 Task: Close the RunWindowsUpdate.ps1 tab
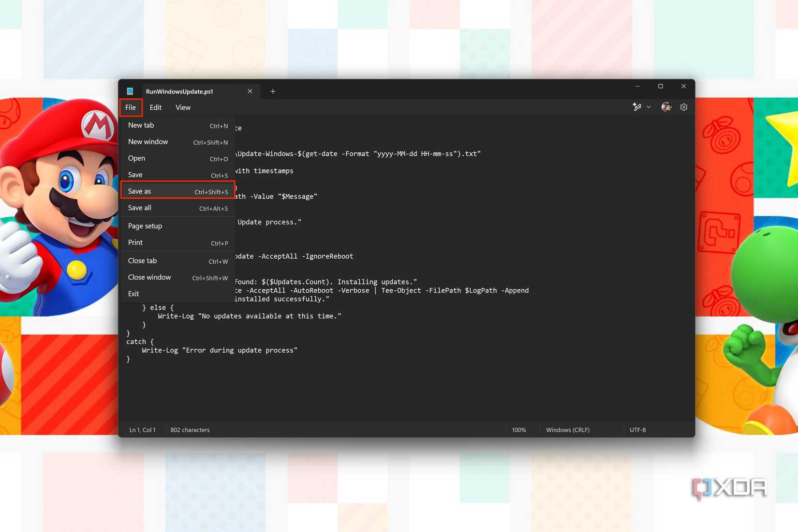tap(250, 91)
